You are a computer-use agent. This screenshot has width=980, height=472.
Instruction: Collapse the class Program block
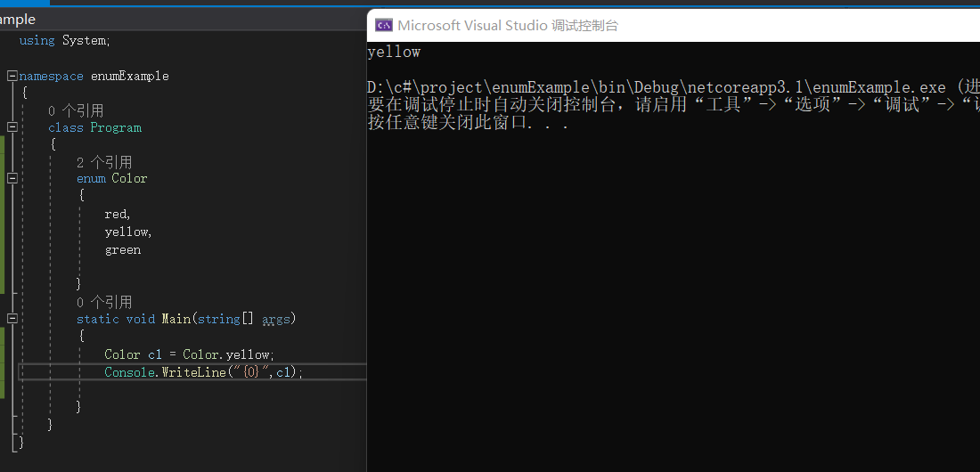click(12, 127)
